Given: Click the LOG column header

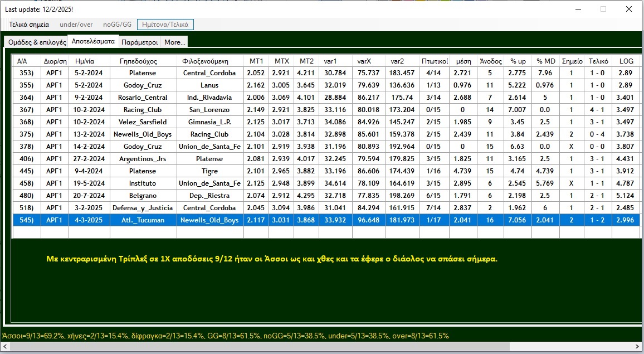Looking at the screenshot, I should point(626,61).
